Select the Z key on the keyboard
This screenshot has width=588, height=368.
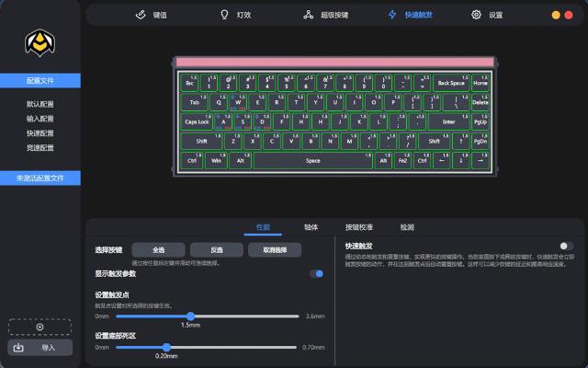click(233, 141)
